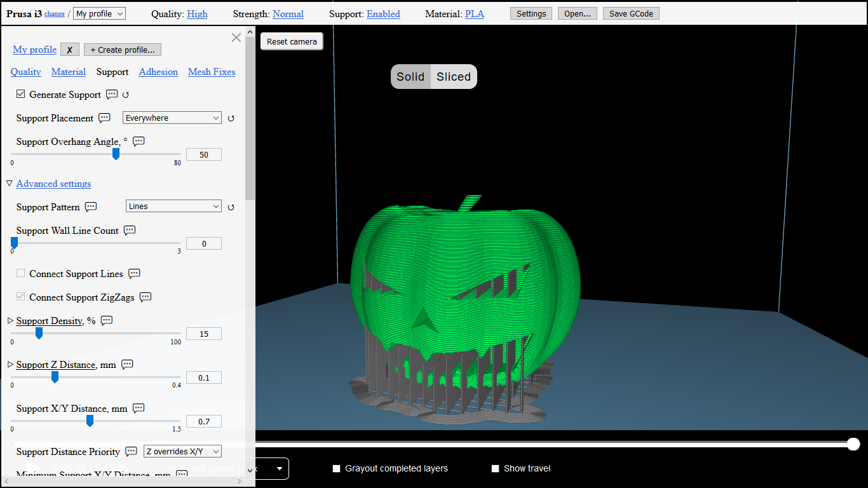Click the Support Z Distance slider handle
868x488 pixels.
pyautogui.click(x=55, y=377)
